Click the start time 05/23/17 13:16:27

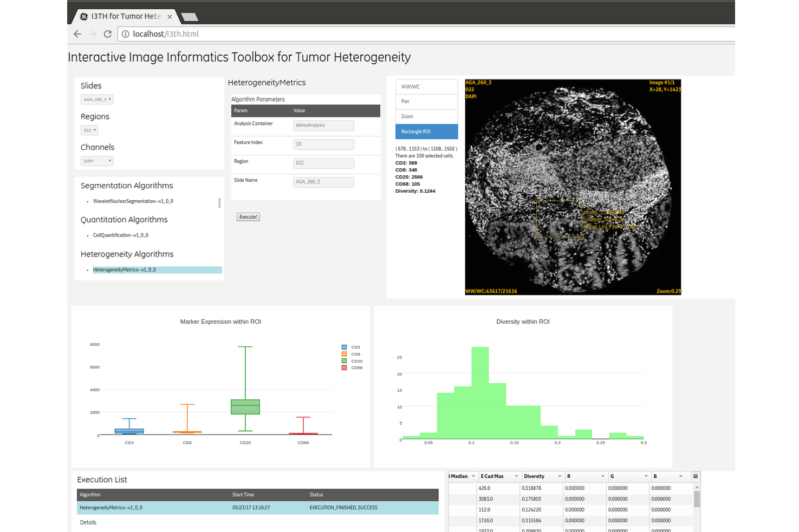pos(251,508)
